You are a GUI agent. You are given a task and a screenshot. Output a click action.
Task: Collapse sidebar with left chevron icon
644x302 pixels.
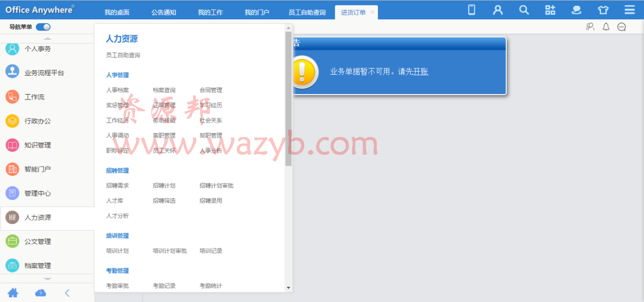(67, 293)
